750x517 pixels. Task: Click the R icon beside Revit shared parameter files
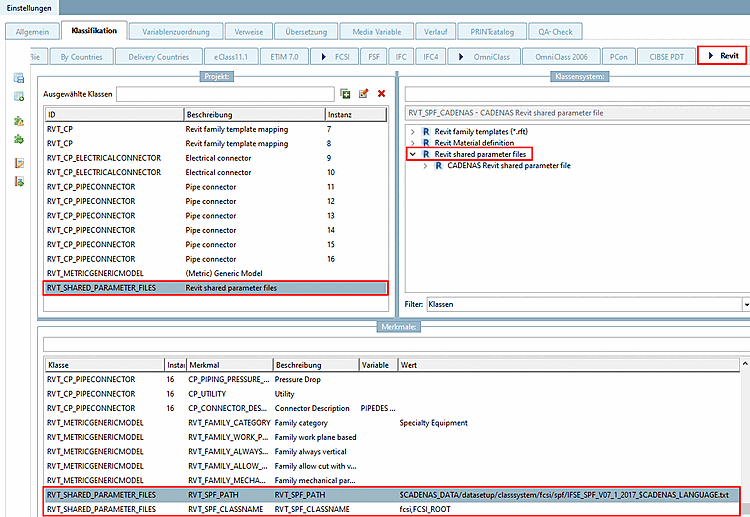[x=426, y=154]
